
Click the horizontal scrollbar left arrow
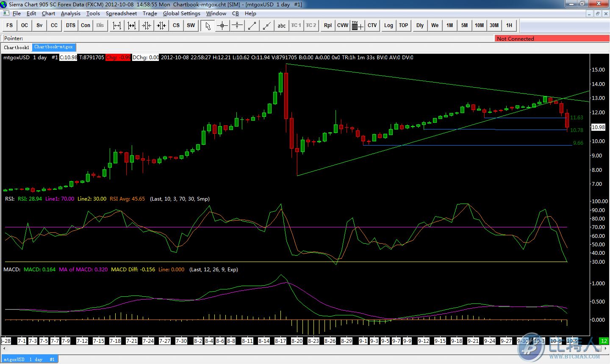pos(5,349)
